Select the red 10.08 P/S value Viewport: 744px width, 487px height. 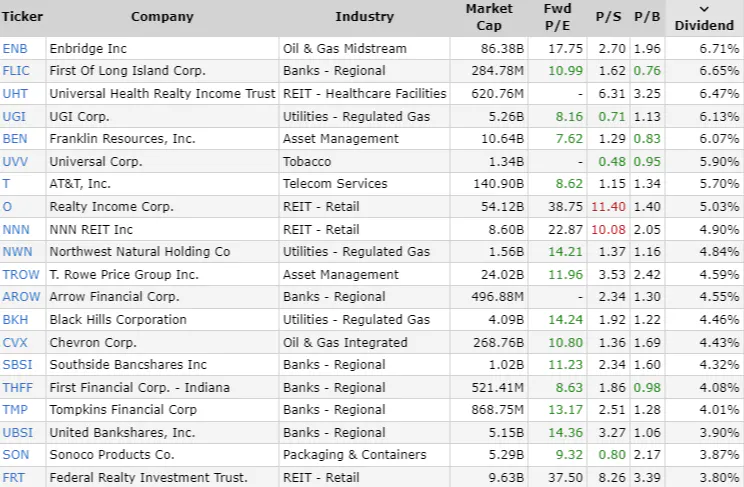(x=608, y=229)
